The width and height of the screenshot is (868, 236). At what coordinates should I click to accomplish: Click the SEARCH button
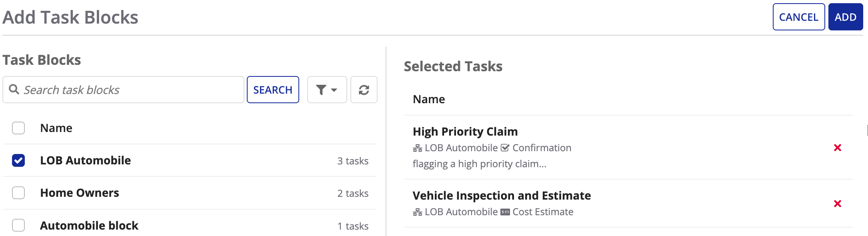[273, 90]
